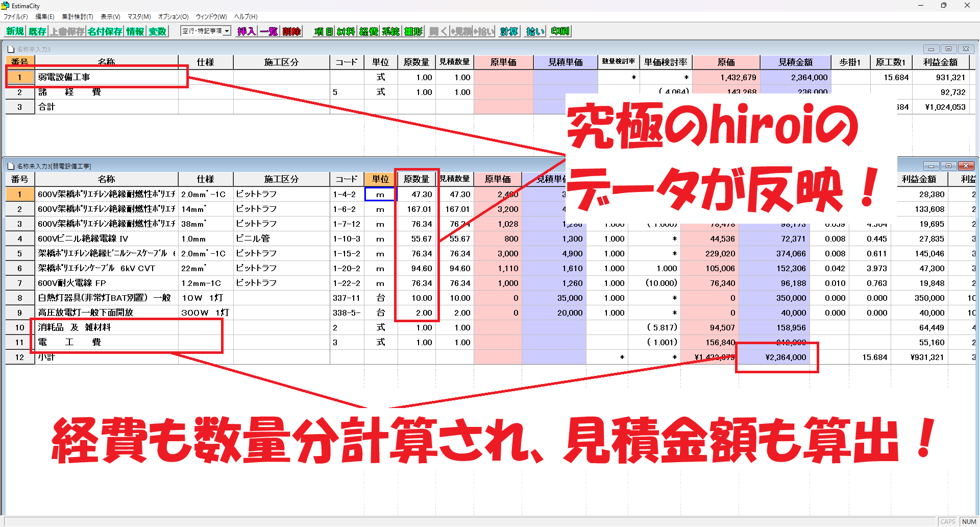Open an existing file with 既存 button
This screenshot has height=527, width=980.
tap(37, 31)
